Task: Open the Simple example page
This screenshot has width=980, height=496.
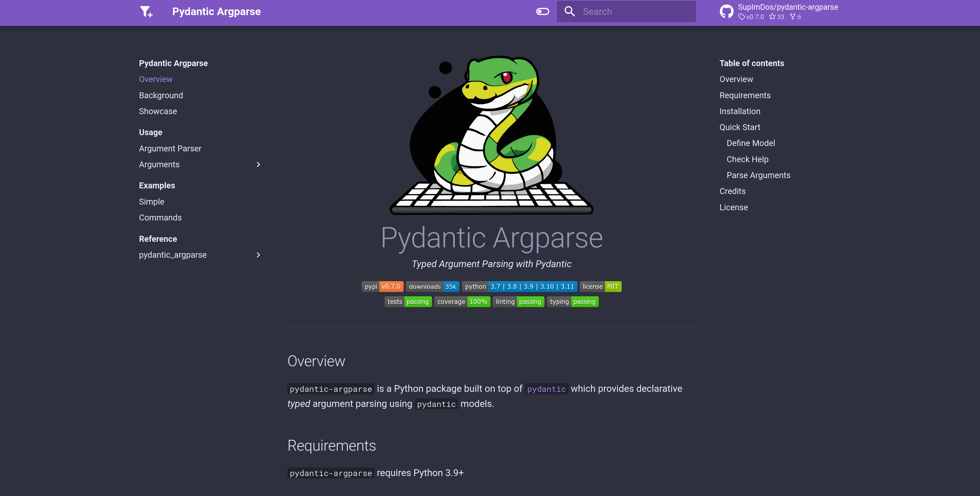Action: [x=151, y=202]
